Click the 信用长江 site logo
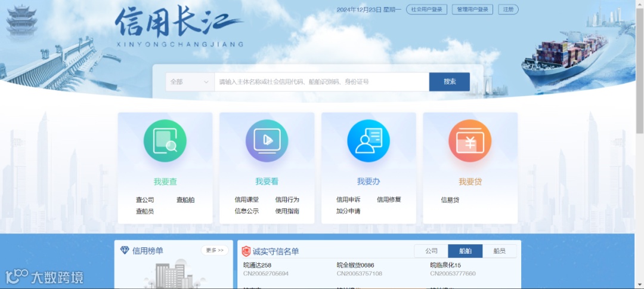 pos(179,27)
